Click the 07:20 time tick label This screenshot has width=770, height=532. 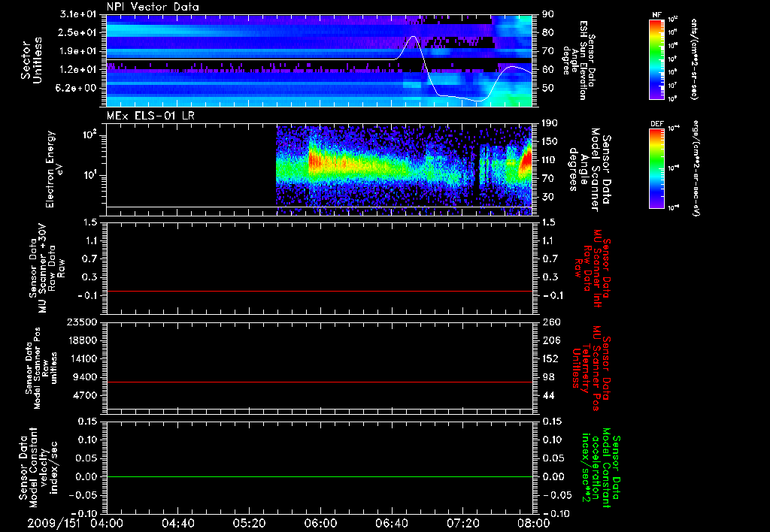462,523
